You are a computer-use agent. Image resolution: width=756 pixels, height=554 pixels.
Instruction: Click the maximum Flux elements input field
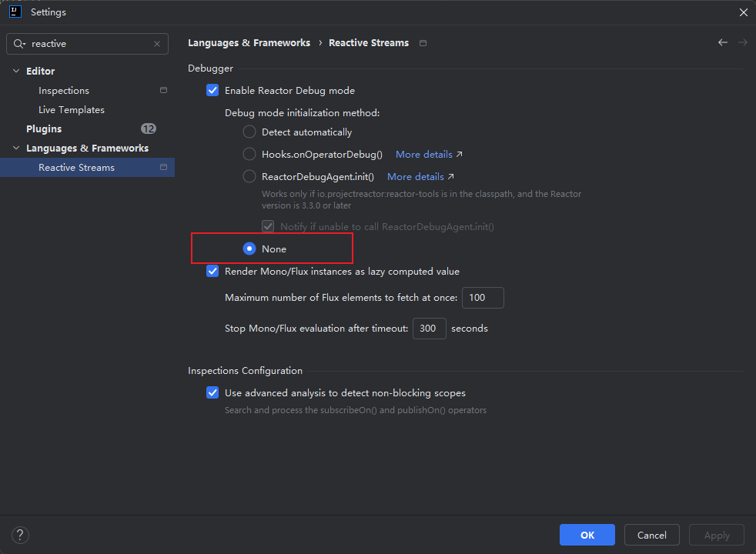pos(483,298)
